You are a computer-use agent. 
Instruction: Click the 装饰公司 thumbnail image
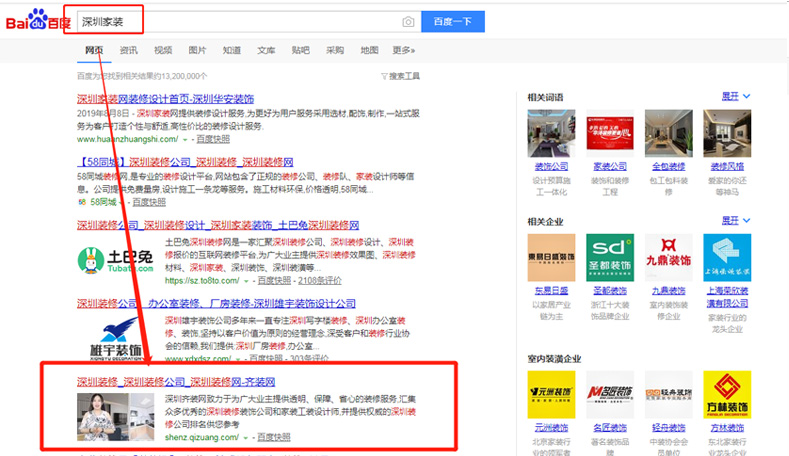click(x=551, y=133)
